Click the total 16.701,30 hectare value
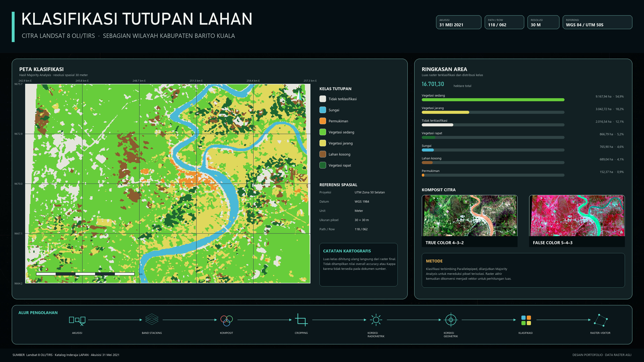 point(433,84)
